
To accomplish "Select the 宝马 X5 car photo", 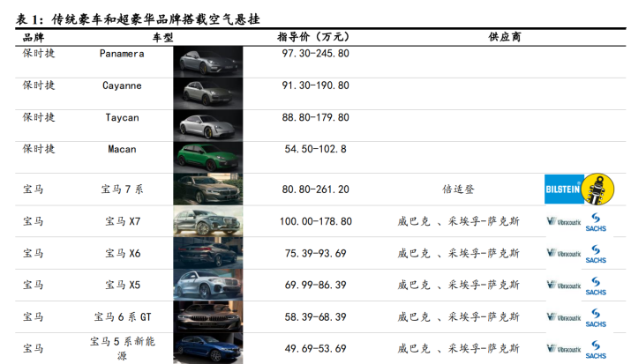I will pos(208,285).
